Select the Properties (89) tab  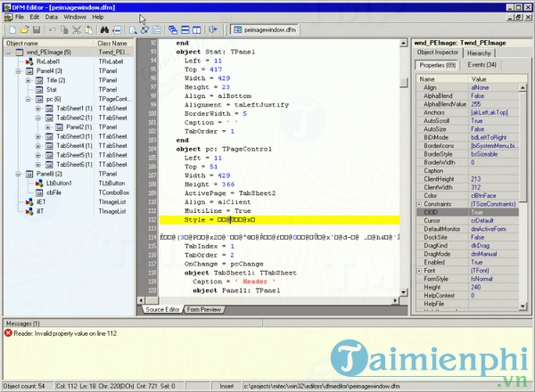tap(438, 65)
